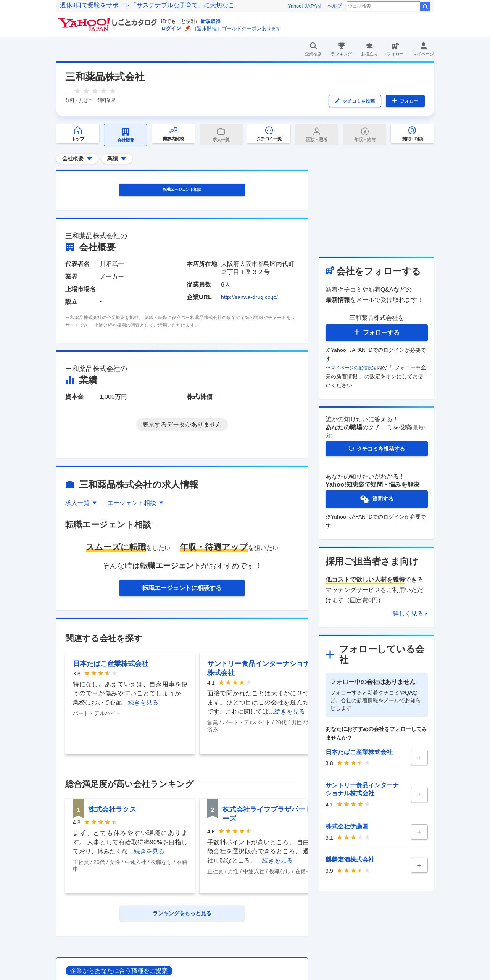
Task: Click the 飲料・たばこ・飼料業界 label
Action: coord(90,100)
